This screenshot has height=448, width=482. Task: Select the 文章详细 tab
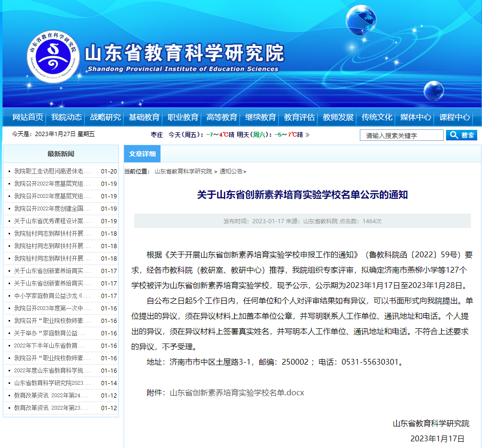click(x=142, y=154)
